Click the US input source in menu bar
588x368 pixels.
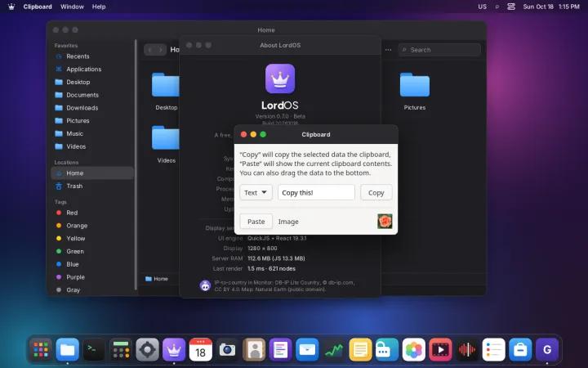(483, 7)
